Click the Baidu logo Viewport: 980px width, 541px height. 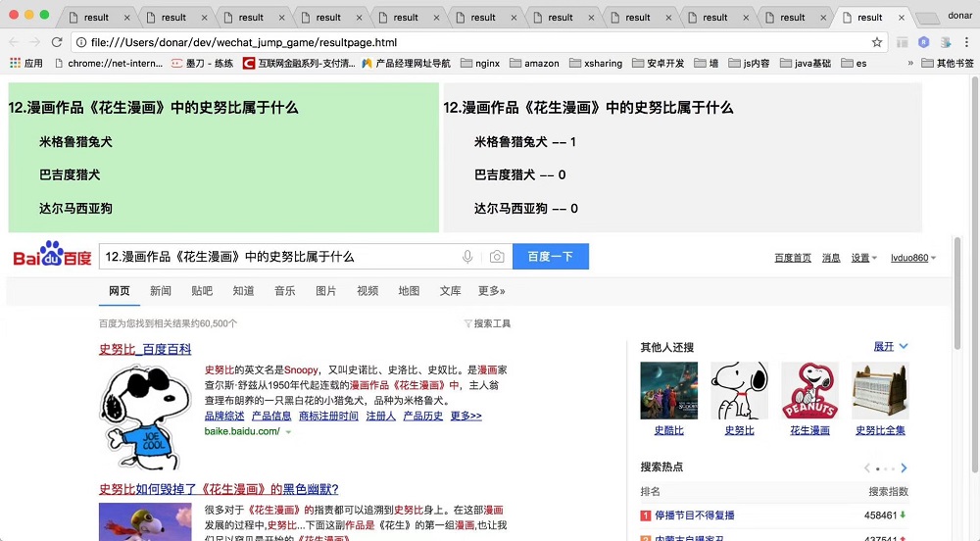tap(52, 257)
